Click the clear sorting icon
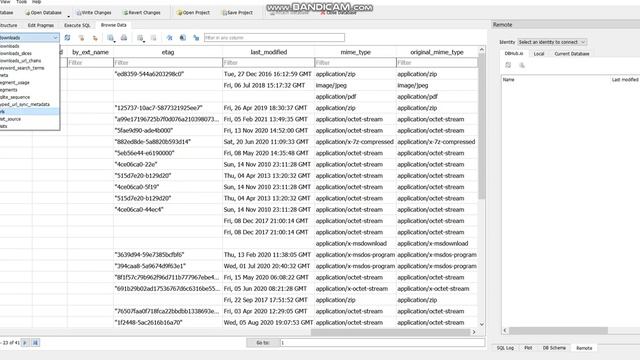640x360 pixels. click(95, 38)
